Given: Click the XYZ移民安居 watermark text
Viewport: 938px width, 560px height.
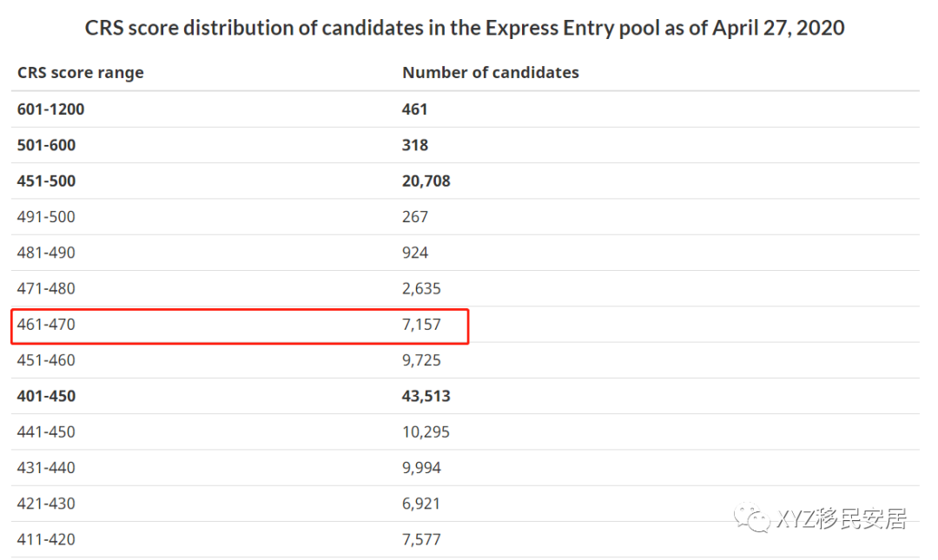Looking at the screenshot, I should tap(840, 519).
